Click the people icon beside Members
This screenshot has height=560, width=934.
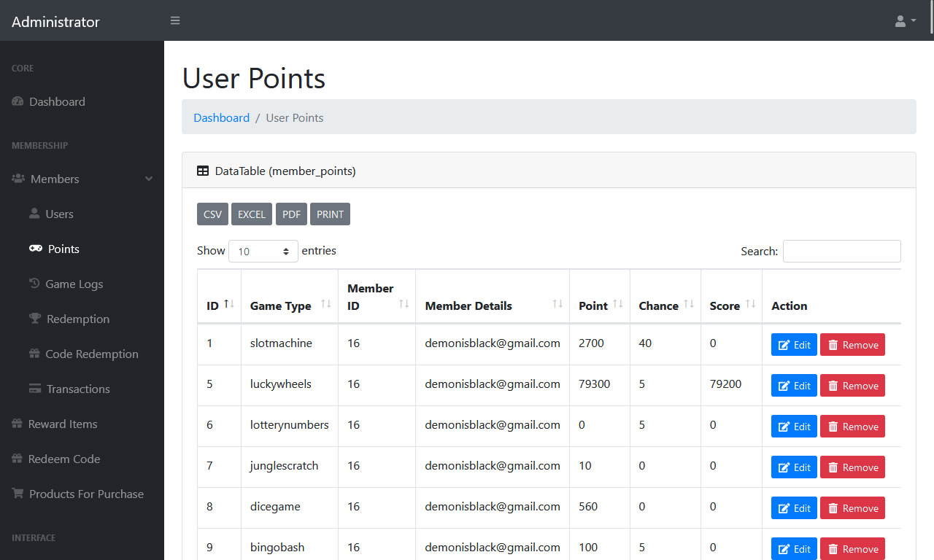pyautogui.click(x=16, y=179)
